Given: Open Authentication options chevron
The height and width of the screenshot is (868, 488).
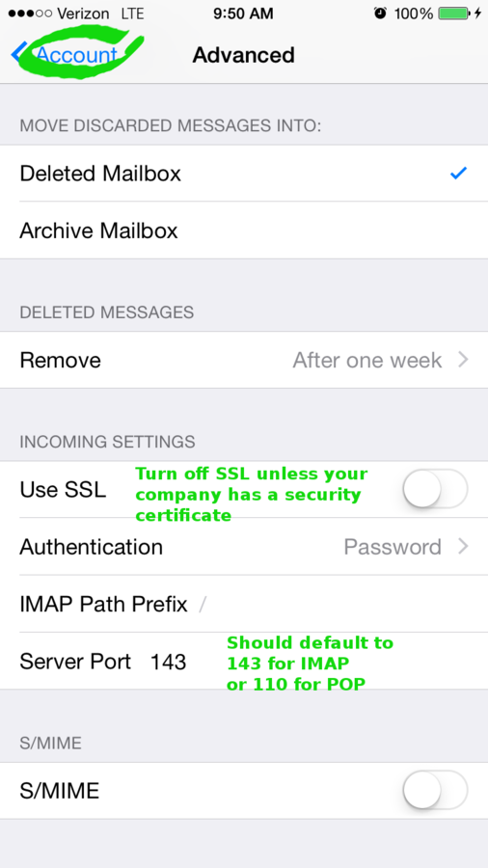Looking at the screenshot, I should pos(464,547).
